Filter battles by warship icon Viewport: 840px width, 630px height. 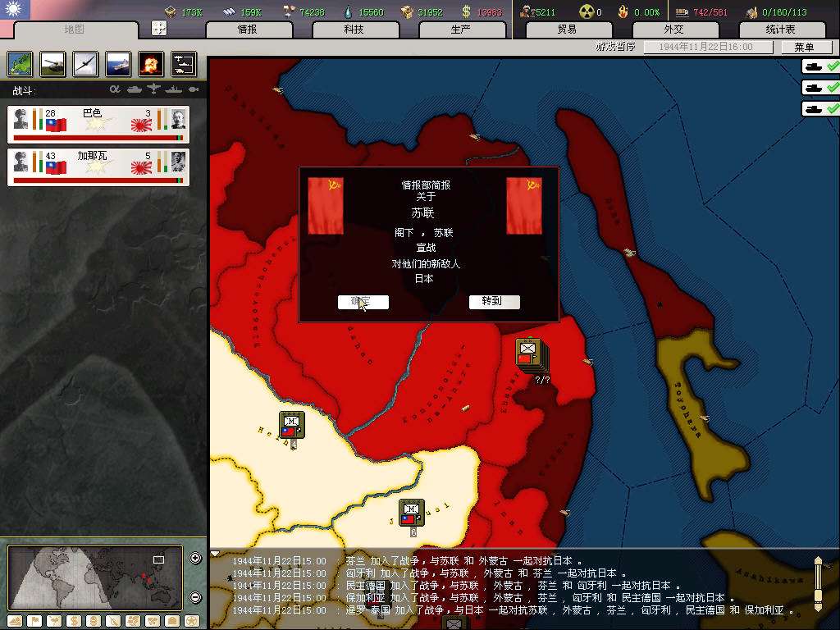coord(174,89)
